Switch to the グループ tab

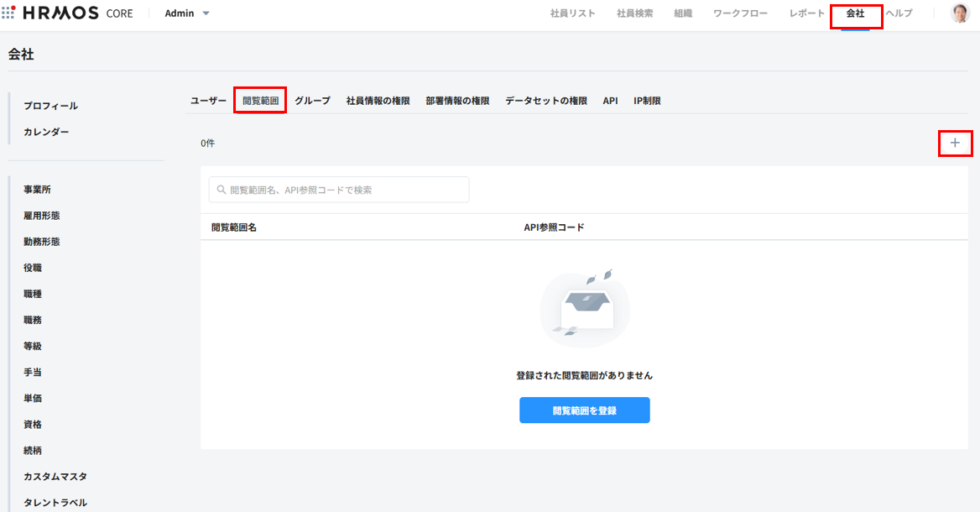click(312, 101)
